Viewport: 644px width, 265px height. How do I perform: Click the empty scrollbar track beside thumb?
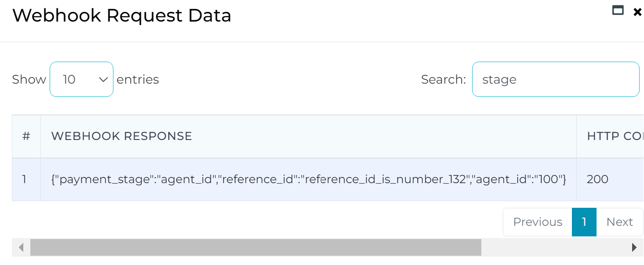coord(553,247)
